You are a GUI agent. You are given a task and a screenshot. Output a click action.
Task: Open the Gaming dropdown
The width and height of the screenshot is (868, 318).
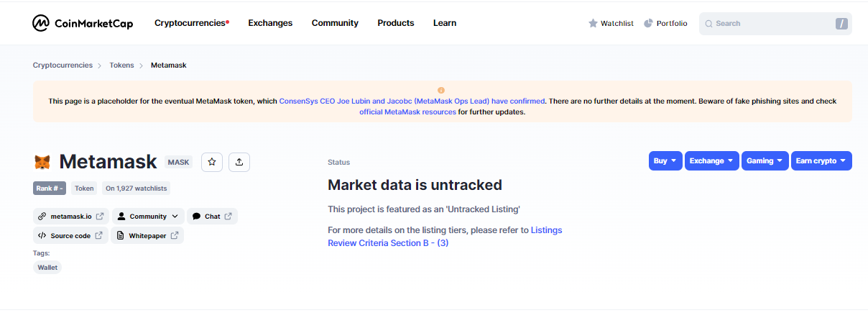point(765,161)
